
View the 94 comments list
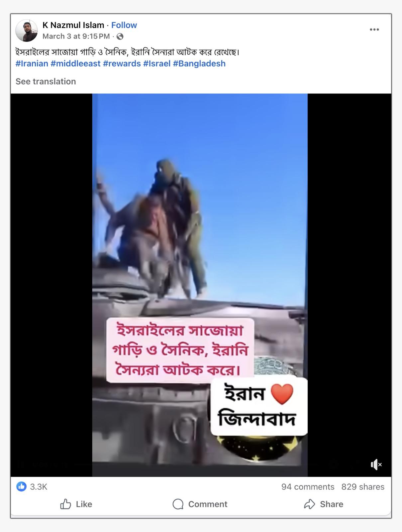[x=308, y=487]
